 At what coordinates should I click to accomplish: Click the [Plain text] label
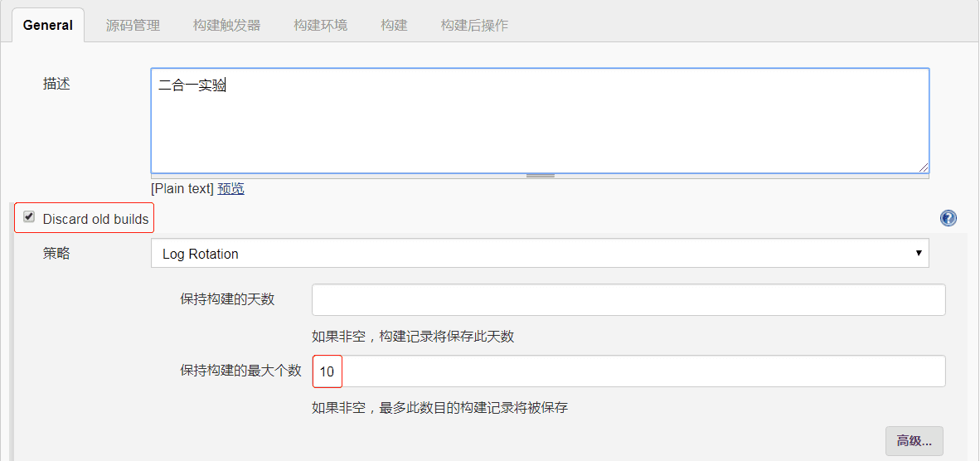[x=182, y=189]
